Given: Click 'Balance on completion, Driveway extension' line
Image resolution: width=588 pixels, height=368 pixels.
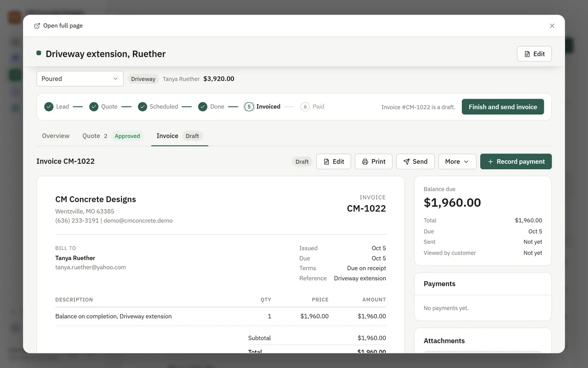Looking at the screenshot, I should (x=114, y=316).
